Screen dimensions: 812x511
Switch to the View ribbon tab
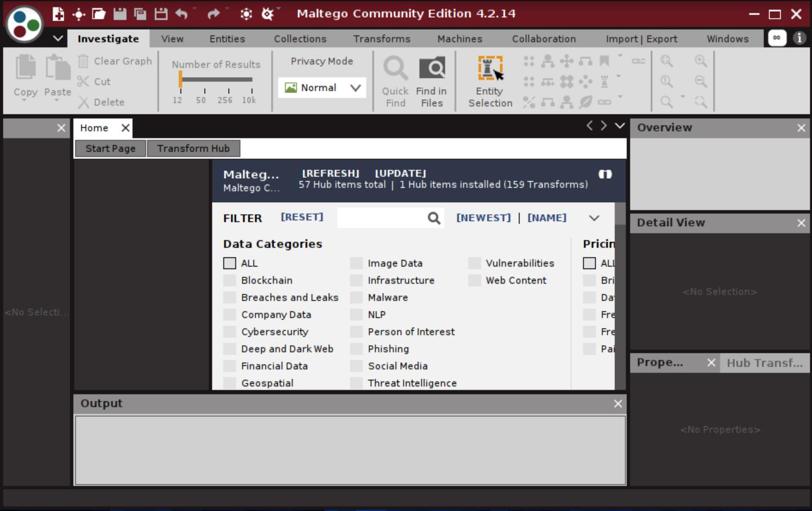[172, 39]
